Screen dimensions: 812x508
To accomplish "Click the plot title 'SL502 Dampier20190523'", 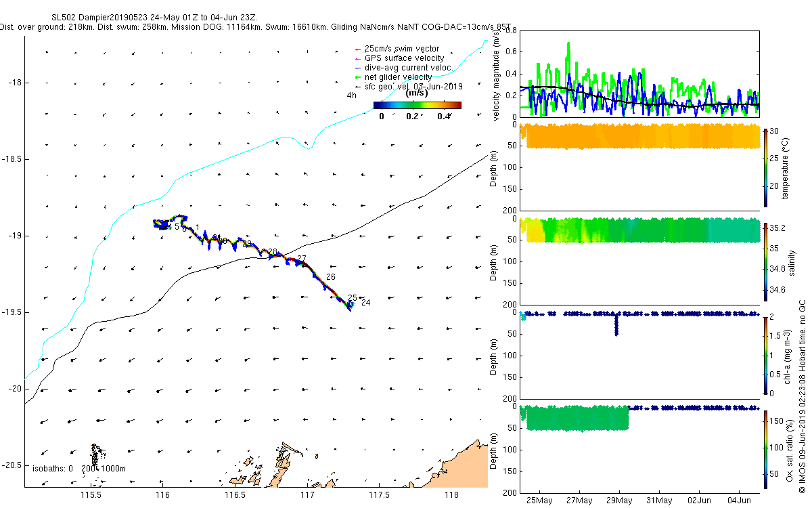I will click(98, 17).
